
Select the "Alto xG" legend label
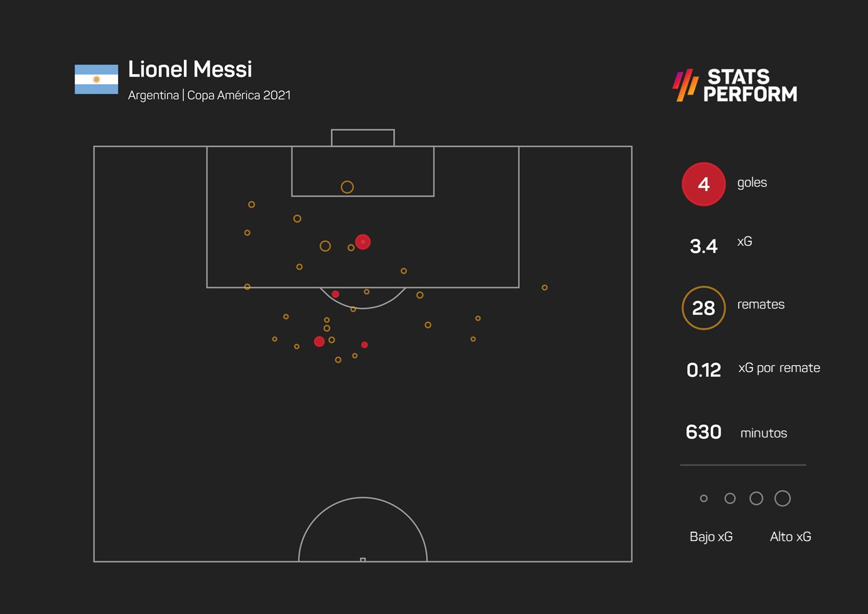tap(790, 537)
